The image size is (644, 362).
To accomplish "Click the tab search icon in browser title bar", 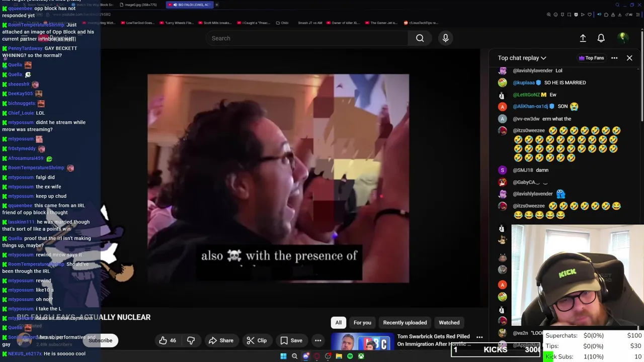I will click(x=617, y=5).
